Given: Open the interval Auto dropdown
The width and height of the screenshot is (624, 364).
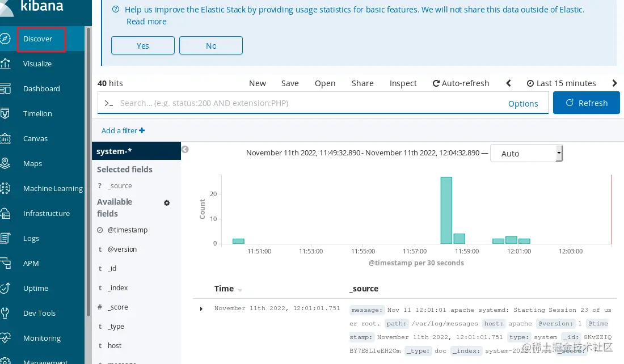Looking at the screenshot, I should pyautogui.click(x=526, y=153).
